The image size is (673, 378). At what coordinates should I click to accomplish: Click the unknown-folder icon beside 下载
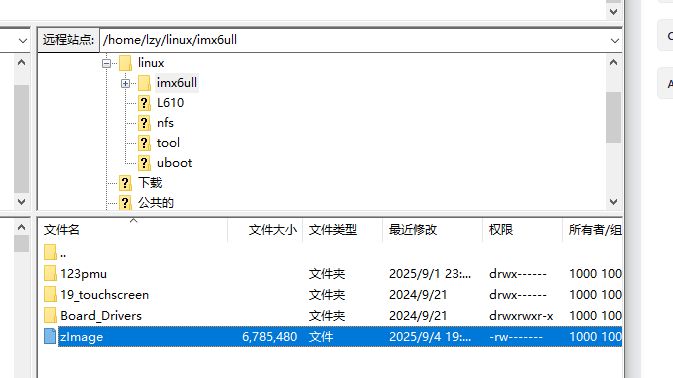point(125,183)
